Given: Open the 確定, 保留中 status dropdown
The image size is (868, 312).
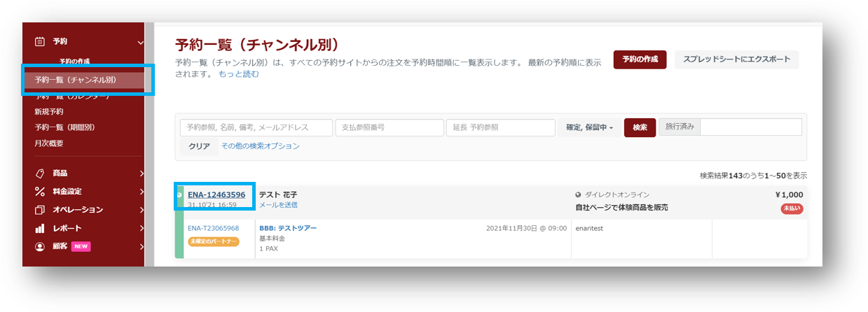Looking at the screenshot, I should 588,127.
